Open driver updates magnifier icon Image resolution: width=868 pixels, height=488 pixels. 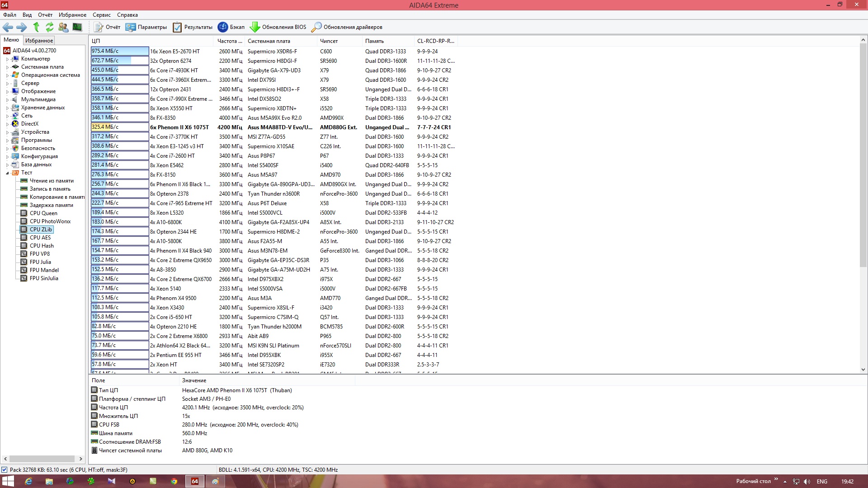316,27
